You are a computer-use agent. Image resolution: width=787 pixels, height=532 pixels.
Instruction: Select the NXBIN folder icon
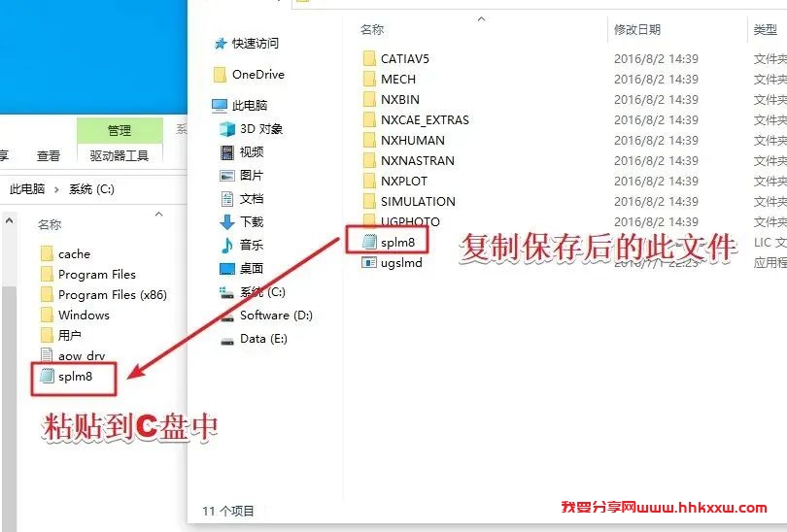coord(369,99)
